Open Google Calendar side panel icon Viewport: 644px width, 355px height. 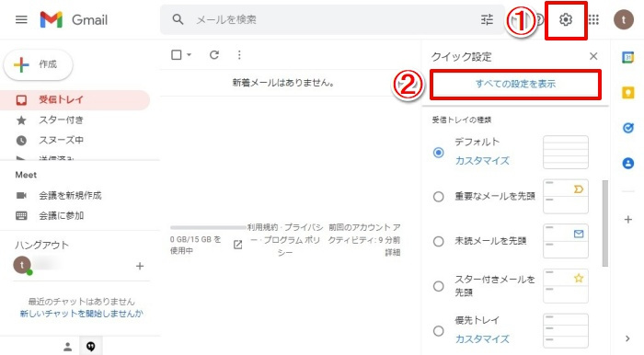pyautogui.click(x=628, y=57)
